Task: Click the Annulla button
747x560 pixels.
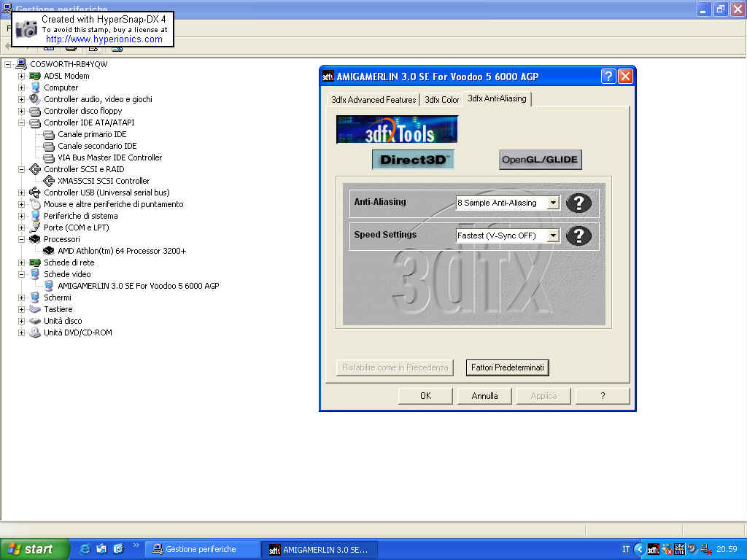Action: pyautogui.click(x=484, y=396)
